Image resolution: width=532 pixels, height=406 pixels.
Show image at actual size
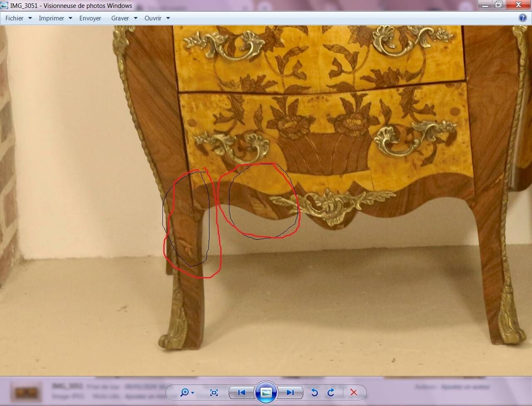pos(214,392)
